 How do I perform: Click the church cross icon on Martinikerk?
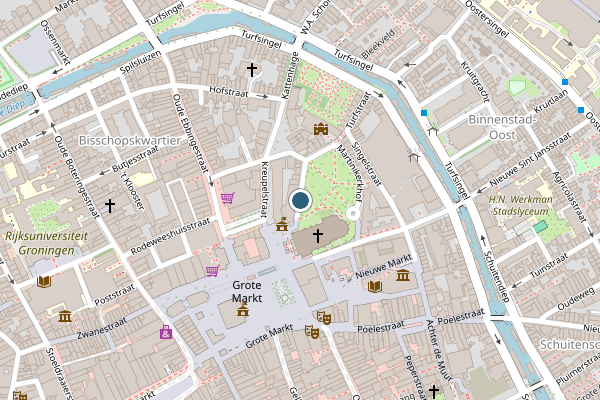pos(318,235)
